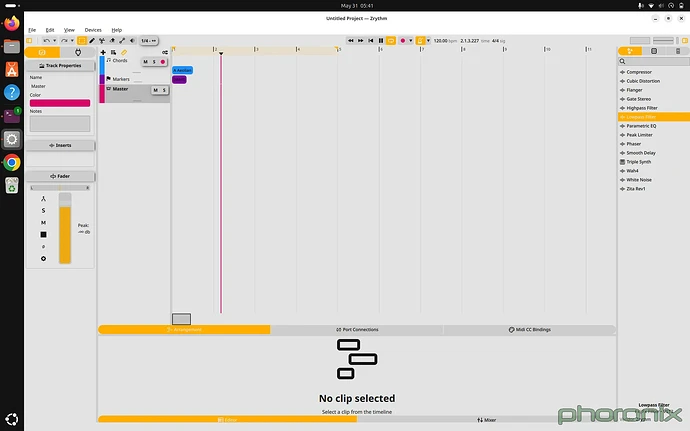Open the Edit menu
Screen dimensions: 690x431
point(50,30)
